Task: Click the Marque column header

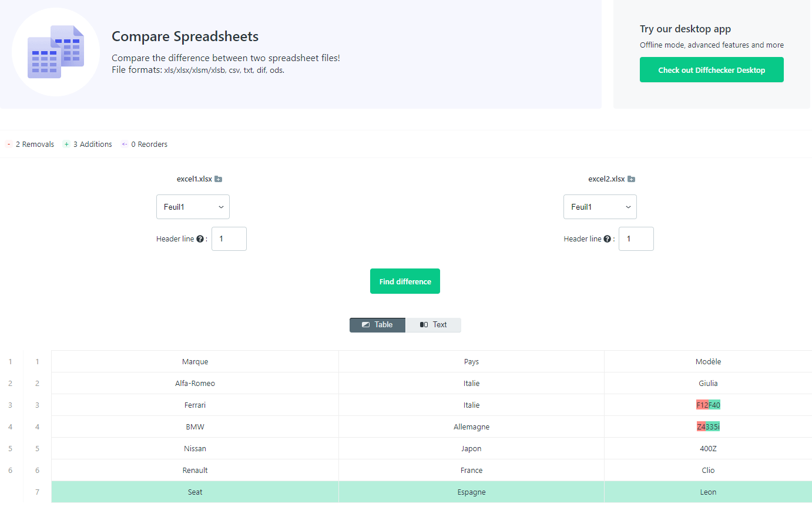Action: point(195,362)
